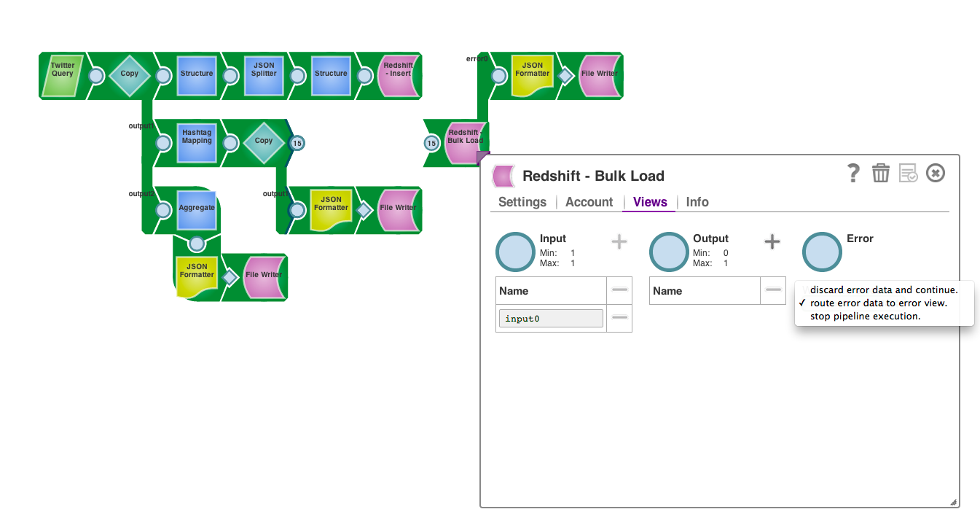Screen dimensions: 980x528
Task: Select the Twitter Query snap
Action: coord(63,75)
